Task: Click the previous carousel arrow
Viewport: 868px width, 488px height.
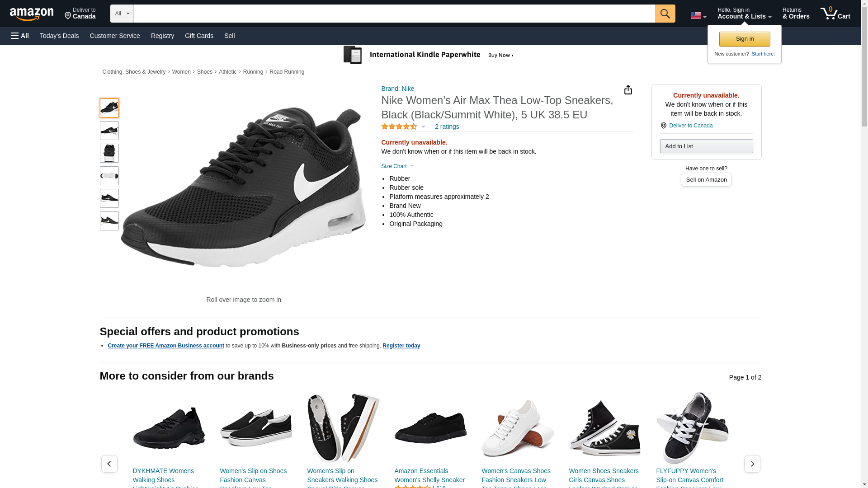Action: pyautogui.click(x=109, y=464)
